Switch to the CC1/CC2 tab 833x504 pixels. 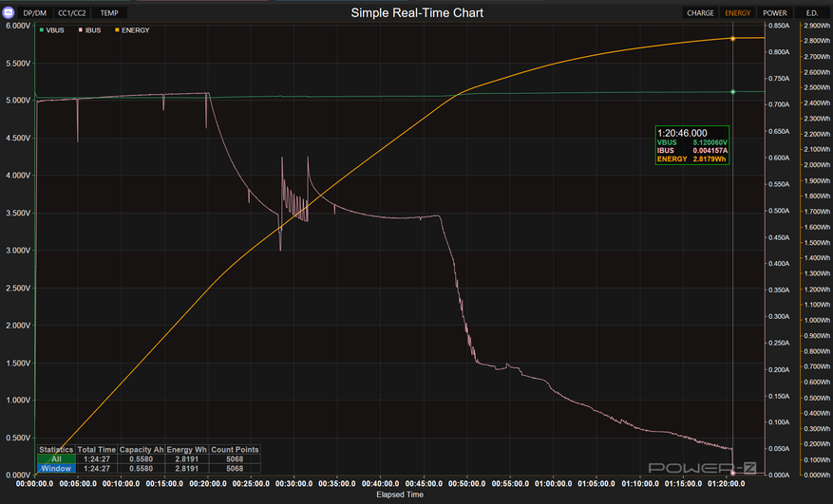click(x=72, y=12)
